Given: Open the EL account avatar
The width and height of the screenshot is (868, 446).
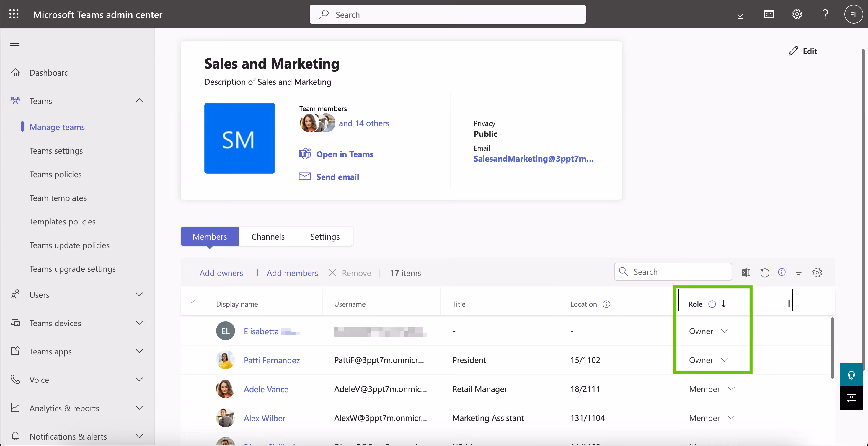Looking at the screenshot, I should click(853, 14).
